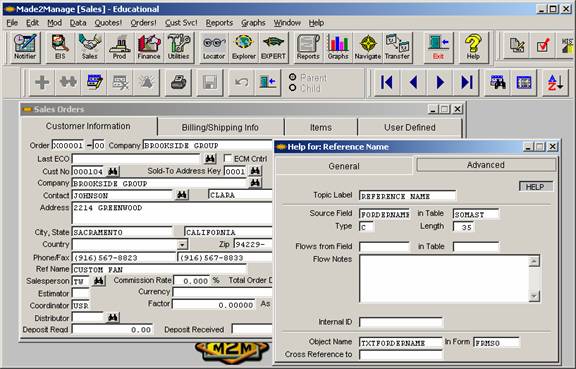The image size is (576, 369).
Task: Click the Source Field input
Action: 384,214
